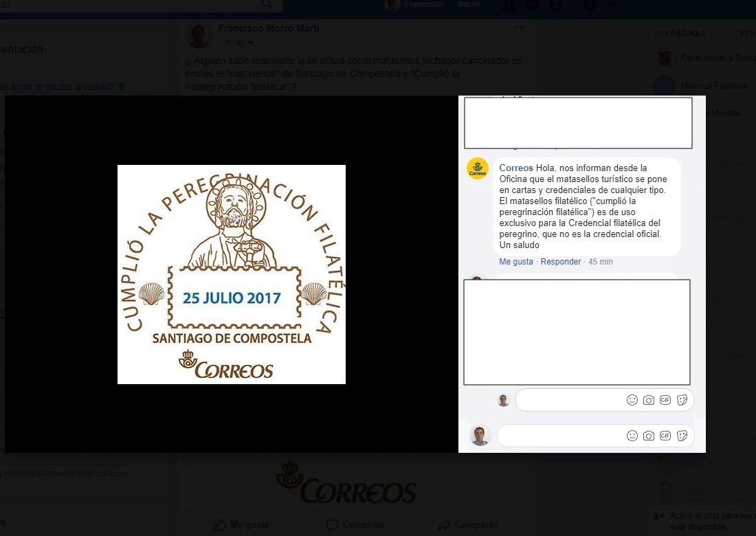
Task: Add a GIF in the bottom comment field
Action: (x=665, y=436)
